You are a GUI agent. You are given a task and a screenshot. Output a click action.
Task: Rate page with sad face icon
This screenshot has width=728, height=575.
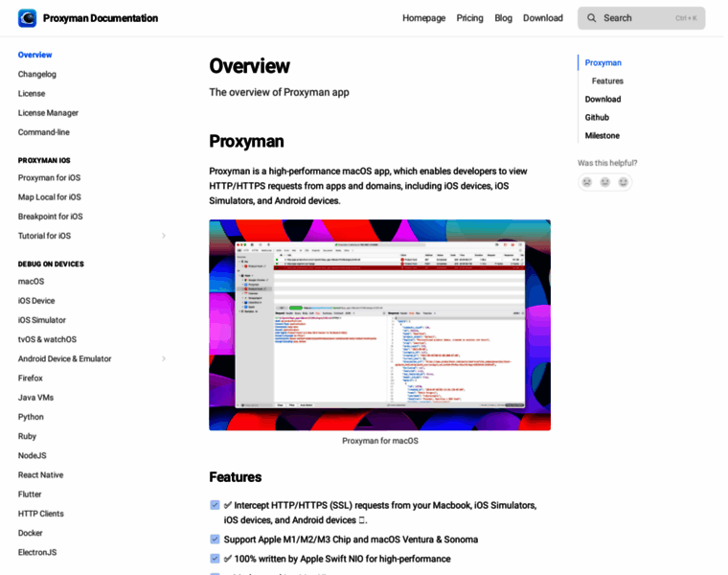point(587,182)
